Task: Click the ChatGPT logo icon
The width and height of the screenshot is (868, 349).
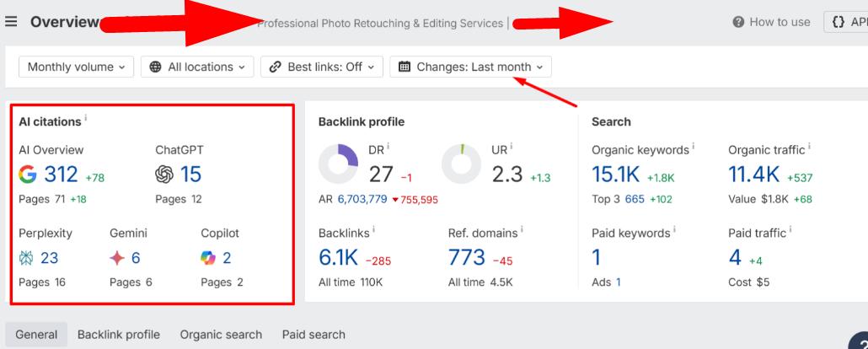Action: 165,174
